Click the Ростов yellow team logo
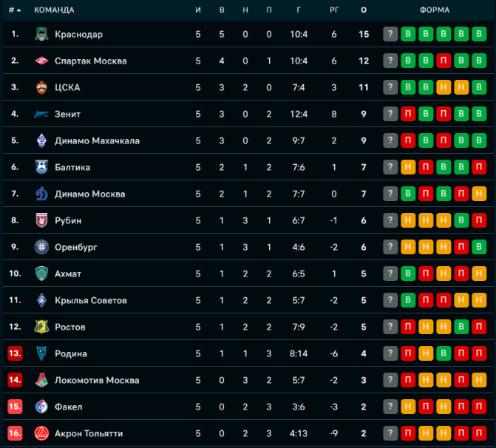 [x=41, y=327]
